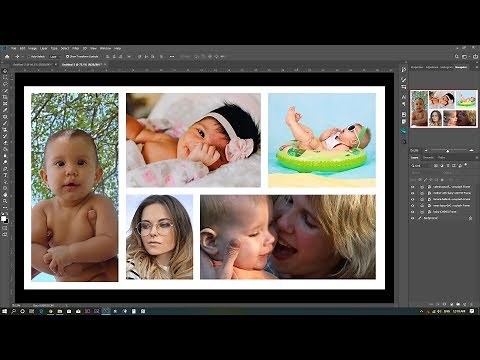The image size is (480, 360).
Task: Open the File menu
Action: (x=14, y=49)
